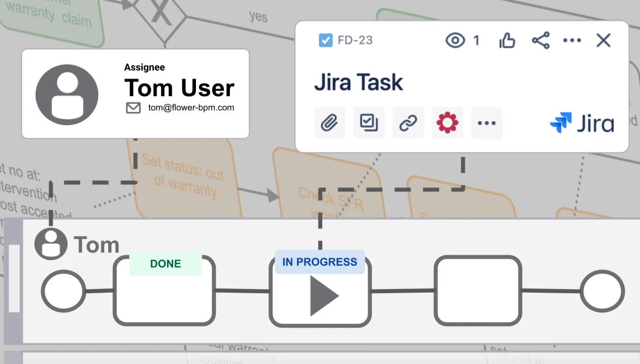
Task: Click the DONE status badge
Action: [166, 263]
